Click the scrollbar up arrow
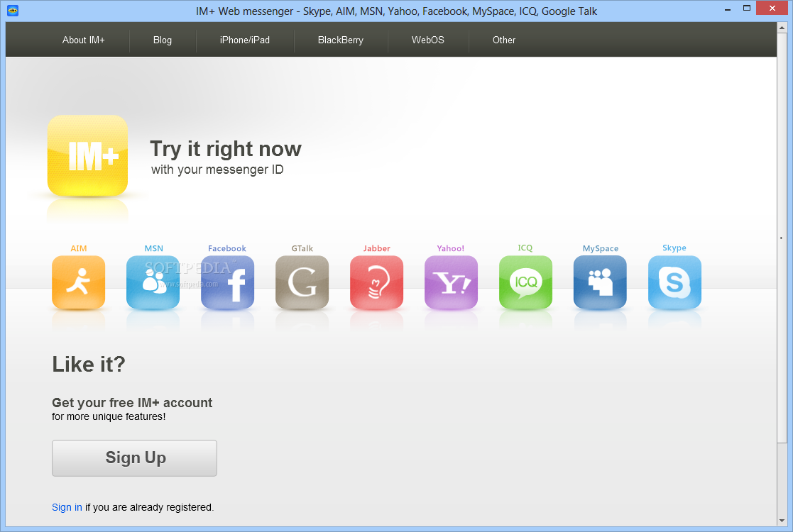793x532 pixels. pos(782,27)
